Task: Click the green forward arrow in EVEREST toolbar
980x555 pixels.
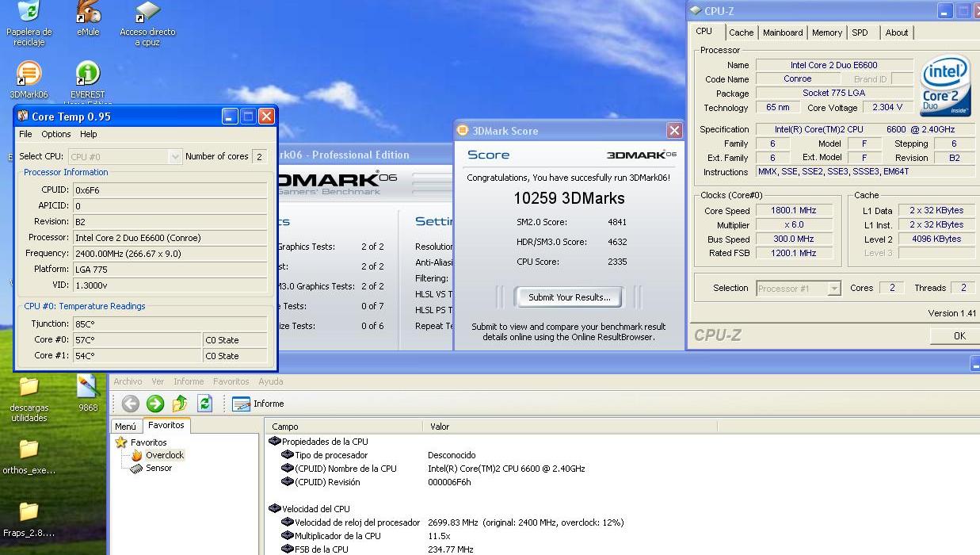Action: pos(155,404)
